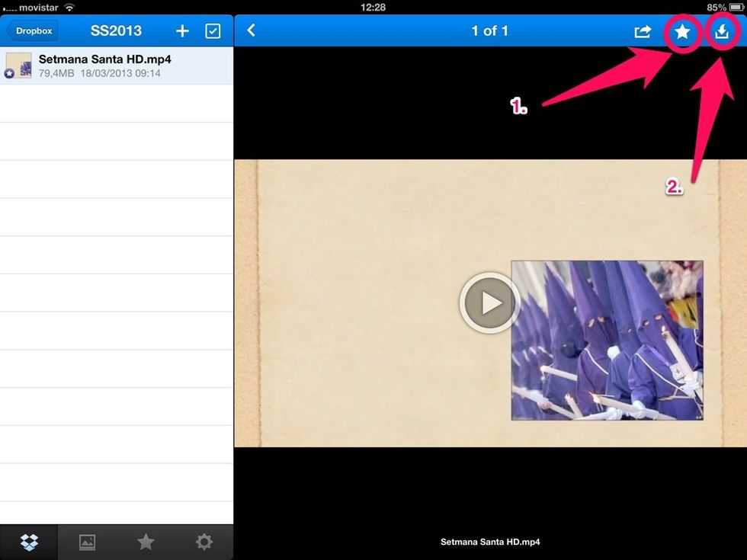Tap the '1 of 1' viewer title
This screenshot has width=747, height=560.
[x=489, y=31]
